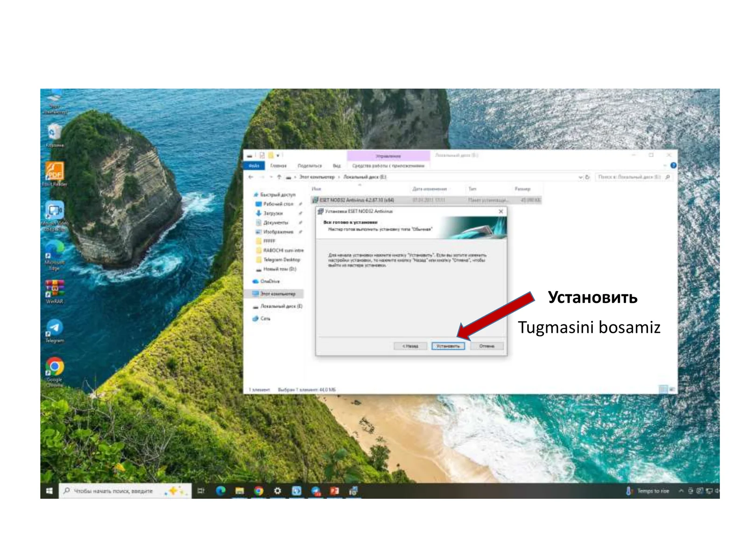Sort by the Тип column header
The width and height of the screenshot is (747, 560).
click(x=472, y=189)
